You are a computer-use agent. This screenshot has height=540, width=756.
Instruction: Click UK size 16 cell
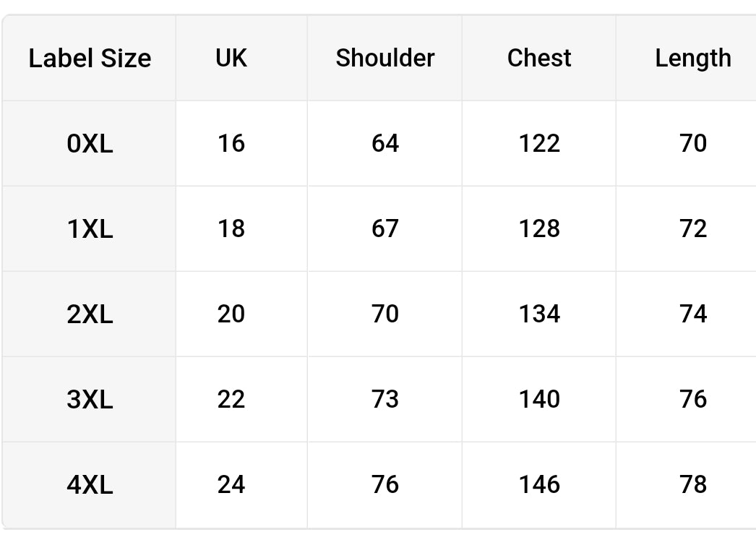[231, 144]
